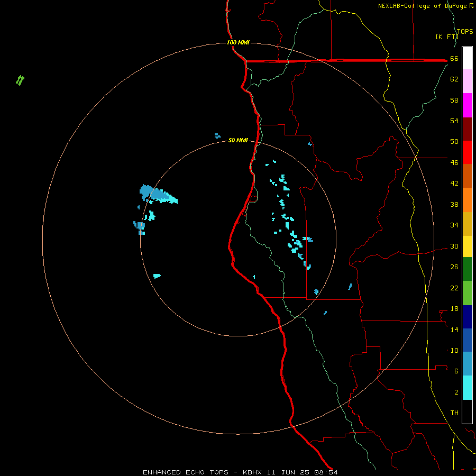Click the '30' legend value
Screen dimensions: 476x476
(454, 246)
